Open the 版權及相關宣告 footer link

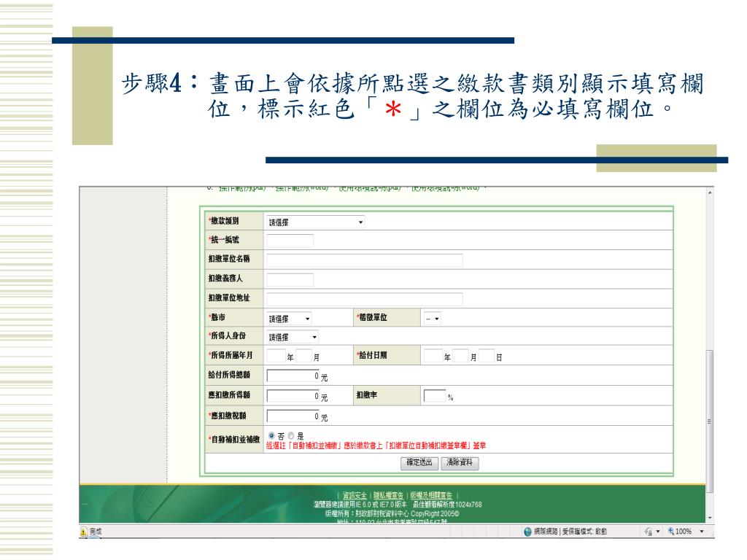pos(431,496)
